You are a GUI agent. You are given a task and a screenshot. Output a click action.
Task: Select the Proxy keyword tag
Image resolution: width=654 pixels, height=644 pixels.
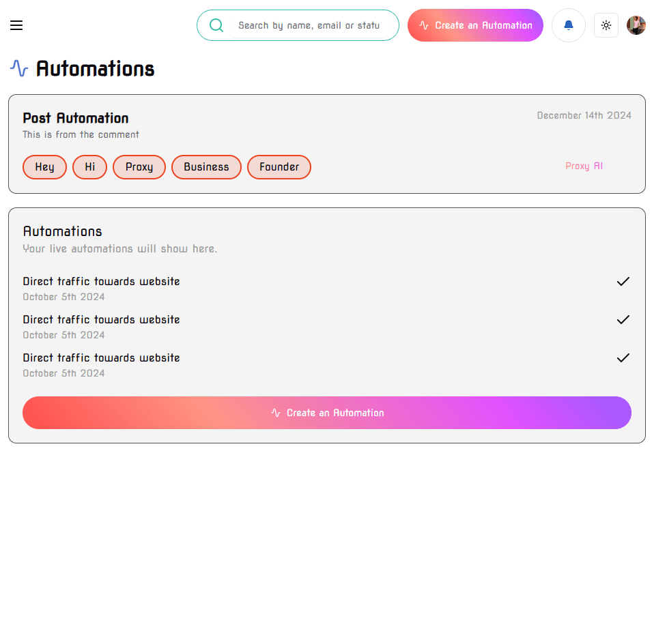click(x=139, y=167)
